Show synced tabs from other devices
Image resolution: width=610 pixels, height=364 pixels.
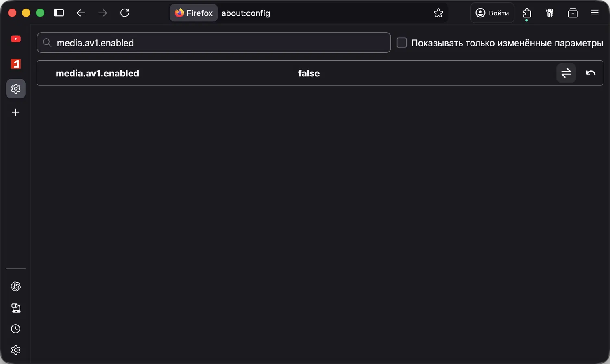point(16,308)
